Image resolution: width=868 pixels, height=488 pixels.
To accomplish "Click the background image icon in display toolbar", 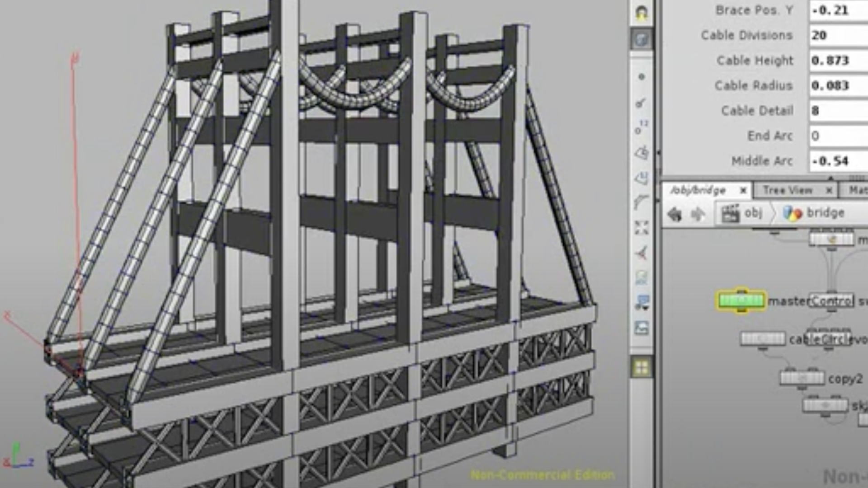I will (x=642, y=328).
